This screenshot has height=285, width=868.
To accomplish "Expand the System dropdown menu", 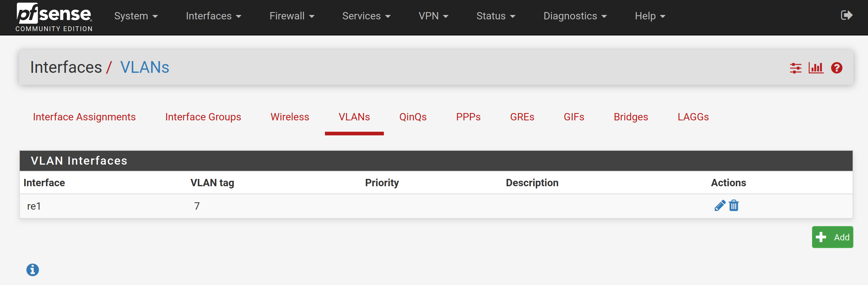I will point(136,16).
